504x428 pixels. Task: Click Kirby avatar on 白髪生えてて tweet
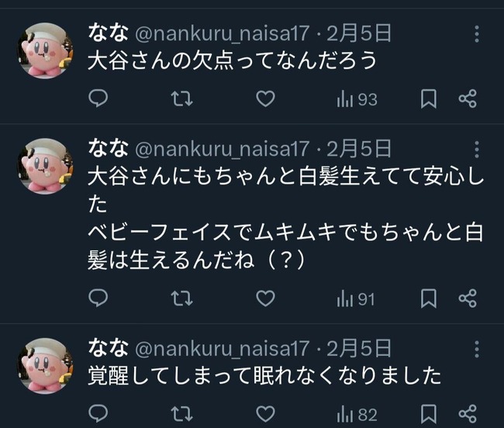point(45,166)
